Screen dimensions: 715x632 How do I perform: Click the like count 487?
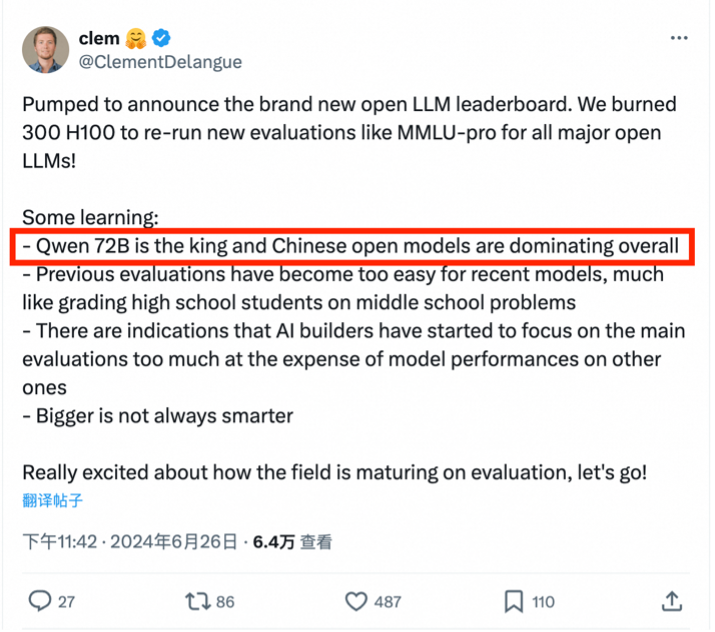click(x=387, y=601)
